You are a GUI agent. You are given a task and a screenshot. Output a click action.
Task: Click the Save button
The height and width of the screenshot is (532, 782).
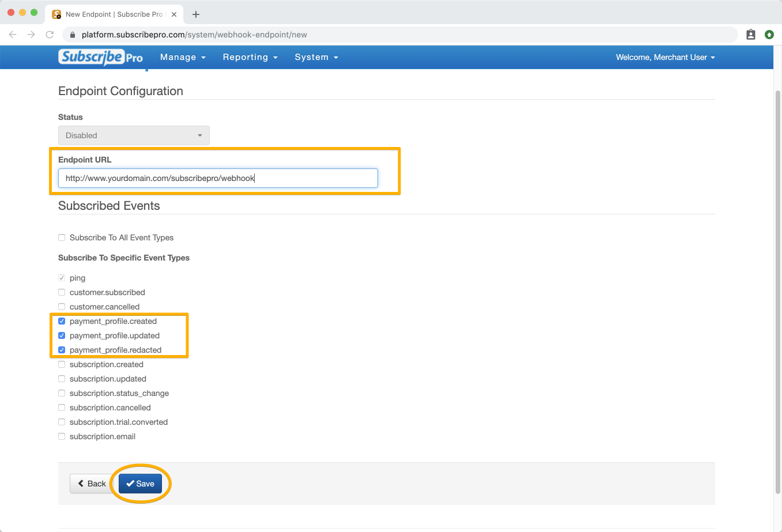[140, 484]
